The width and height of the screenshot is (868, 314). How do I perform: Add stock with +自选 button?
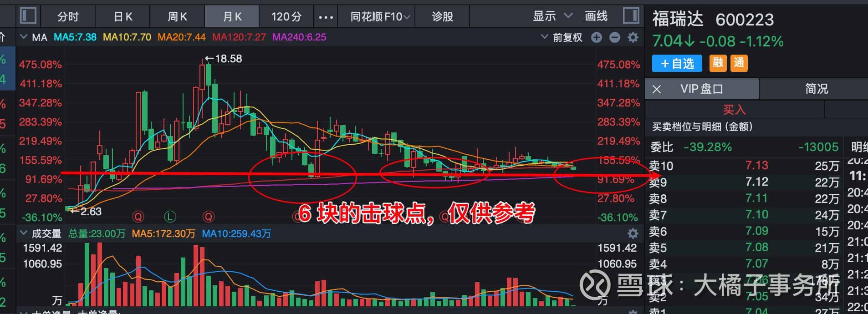[677, 63]
